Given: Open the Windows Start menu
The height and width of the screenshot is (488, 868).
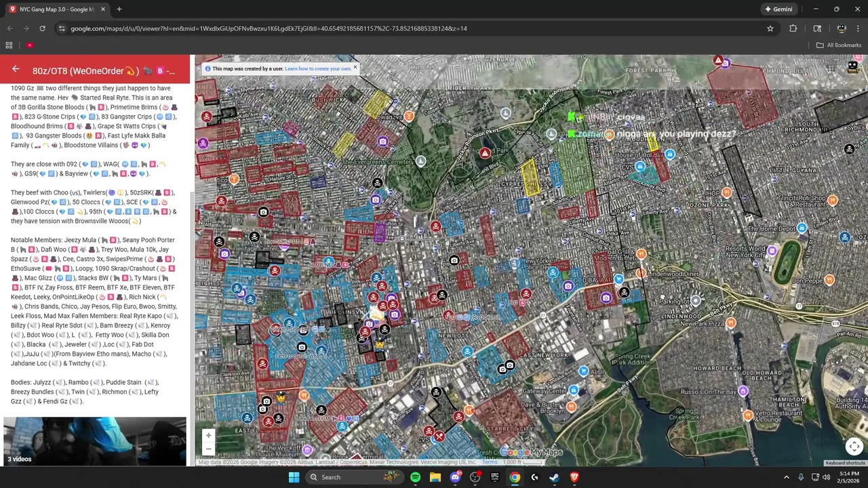Looking at the screenshot, I should [294, 477].
